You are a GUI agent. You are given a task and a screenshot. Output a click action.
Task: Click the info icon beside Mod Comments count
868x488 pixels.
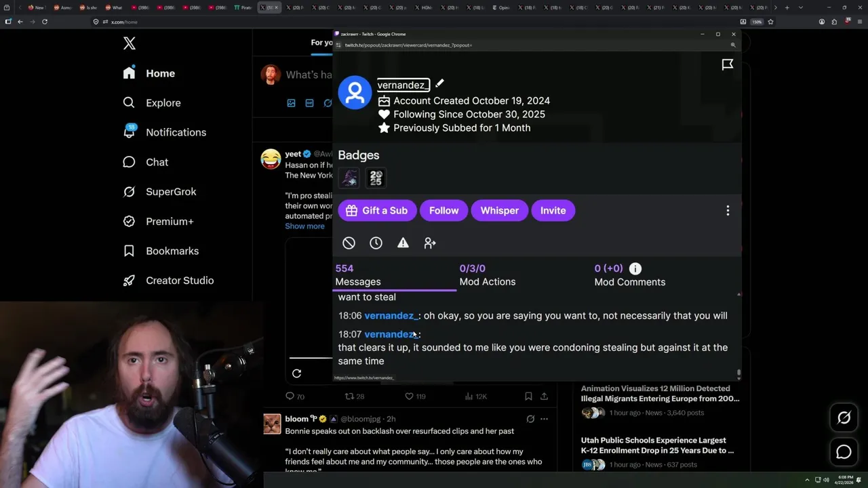635,269
